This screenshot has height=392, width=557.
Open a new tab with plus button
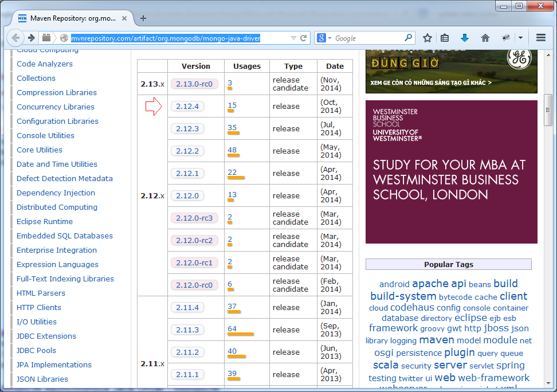(x=143, y=18)
